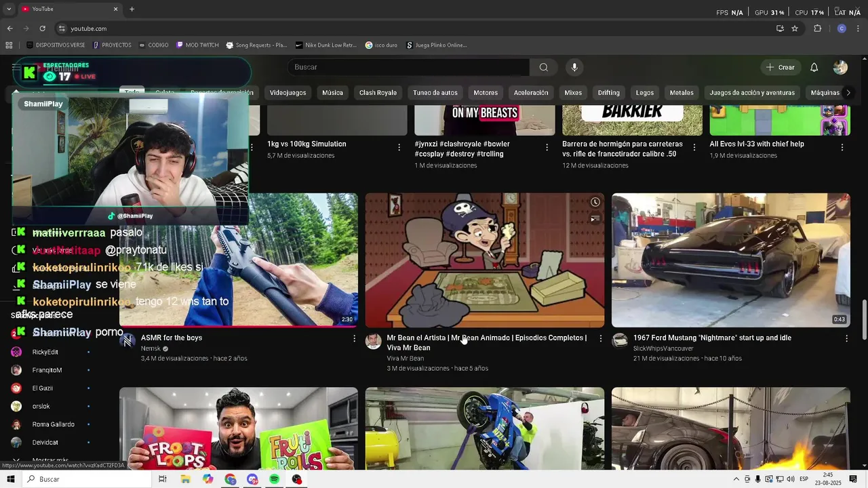Screen dimensions: 868x488
Task: Open options for 1kg vs 100kg Simulation
Action: click(x=399, y=147)
